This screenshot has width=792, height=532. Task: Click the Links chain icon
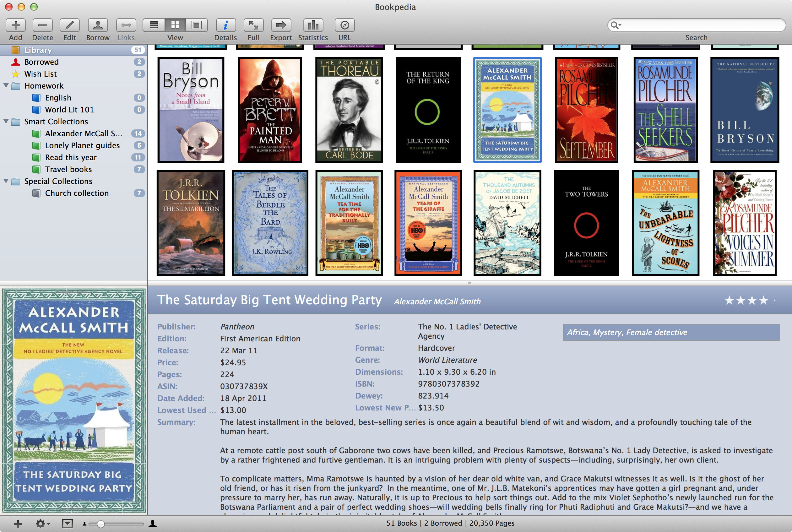click(126, 25)
